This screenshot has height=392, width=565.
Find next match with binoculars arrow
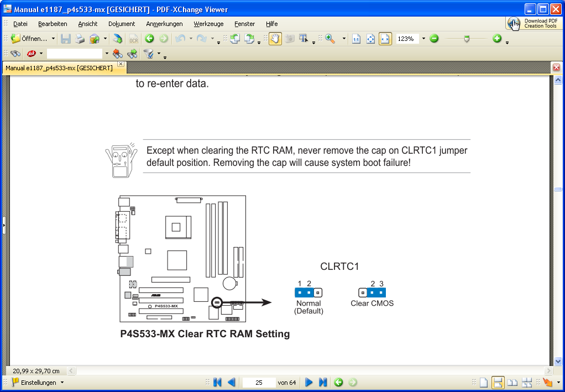coord(132,54)
